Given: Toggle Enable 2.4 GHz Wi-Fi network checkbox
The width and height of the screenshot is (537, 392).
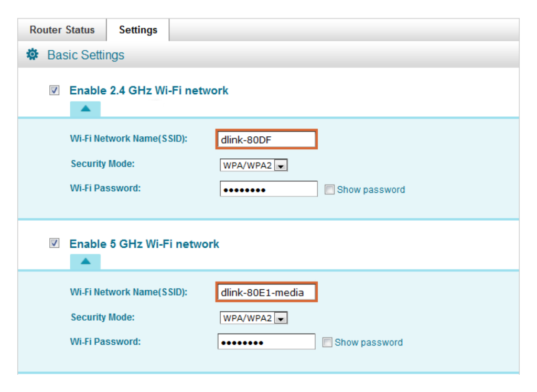Looking at the screenshot, I should 54,90.
